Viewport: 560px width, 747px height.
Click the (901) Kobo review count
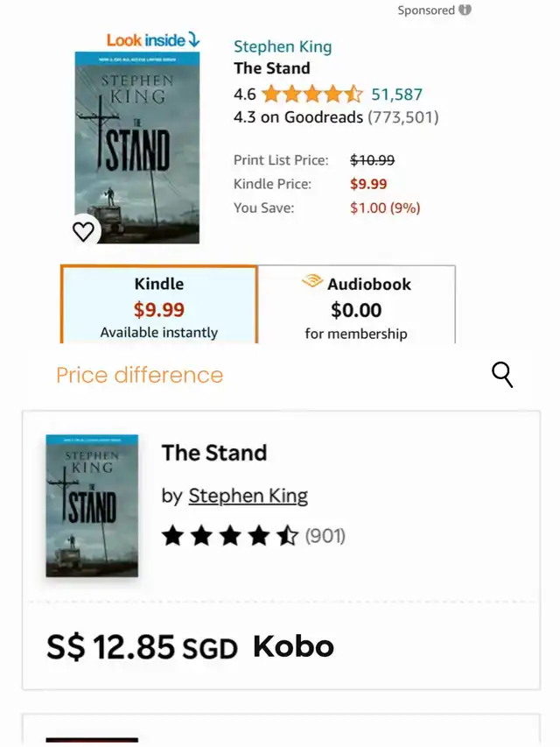tap(325, 536)
